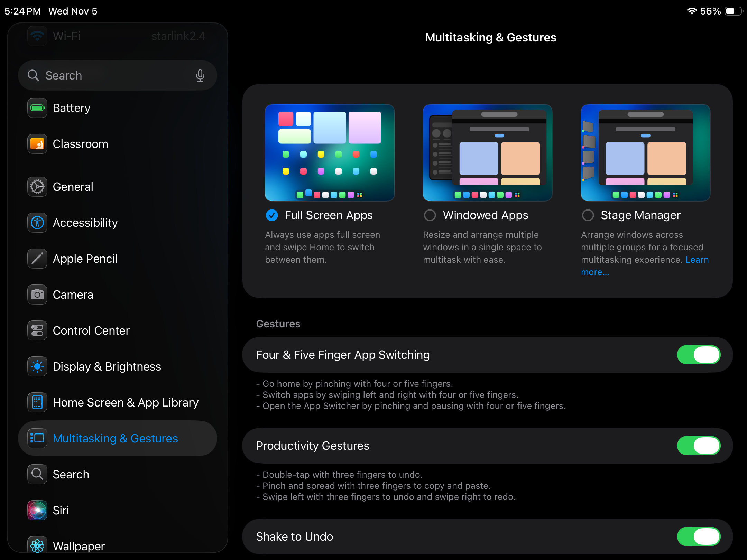The width and height of the screenshot is (747, 560).
Task: Choose the Stage Manager radio option
Action: (588, 215)
